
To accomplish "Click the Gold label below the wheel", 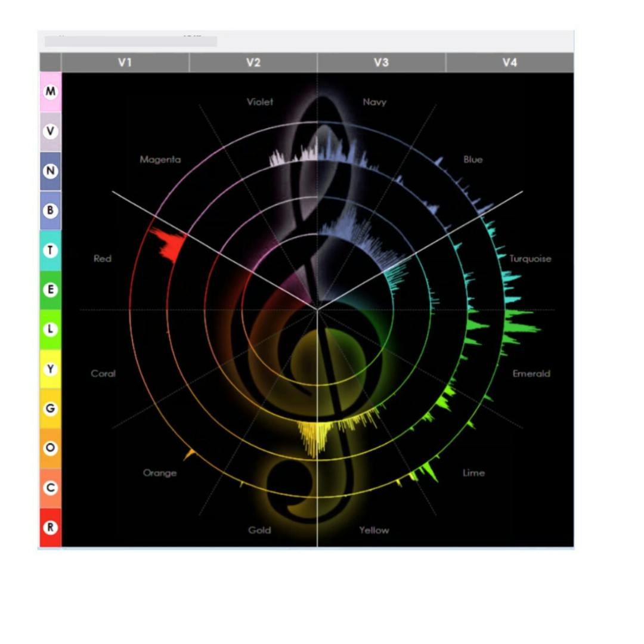I will coord(259,530).
